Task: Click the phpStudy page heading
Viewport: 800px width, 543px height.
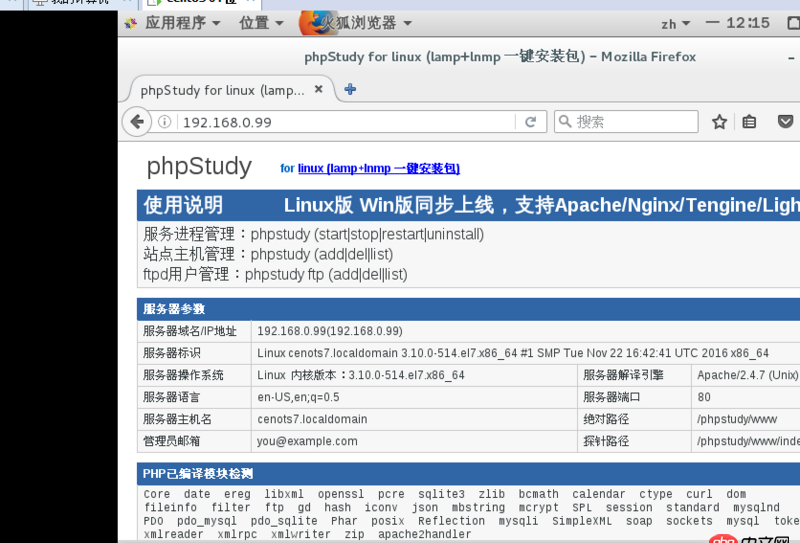Action: coord(199,166)
